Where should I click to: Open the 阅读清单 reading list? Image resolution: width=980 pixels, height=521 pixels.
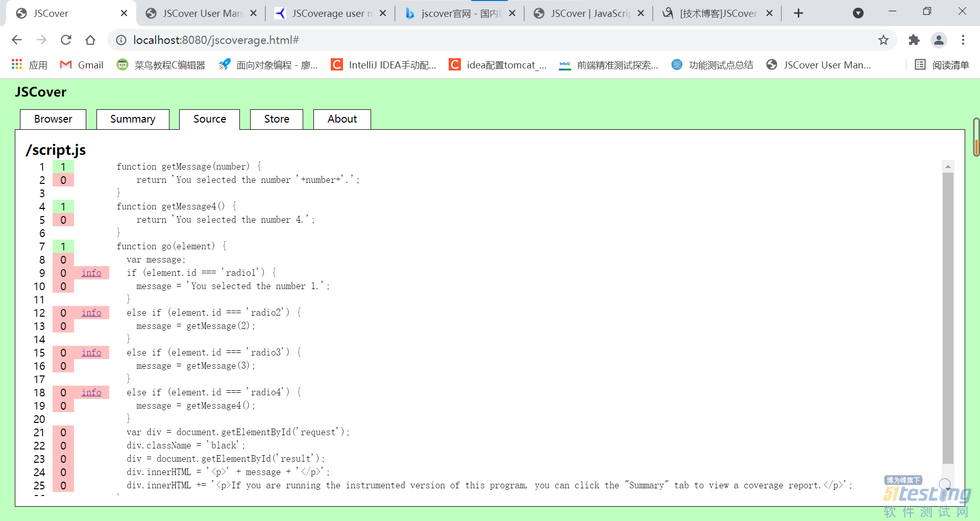pos(942,65)
